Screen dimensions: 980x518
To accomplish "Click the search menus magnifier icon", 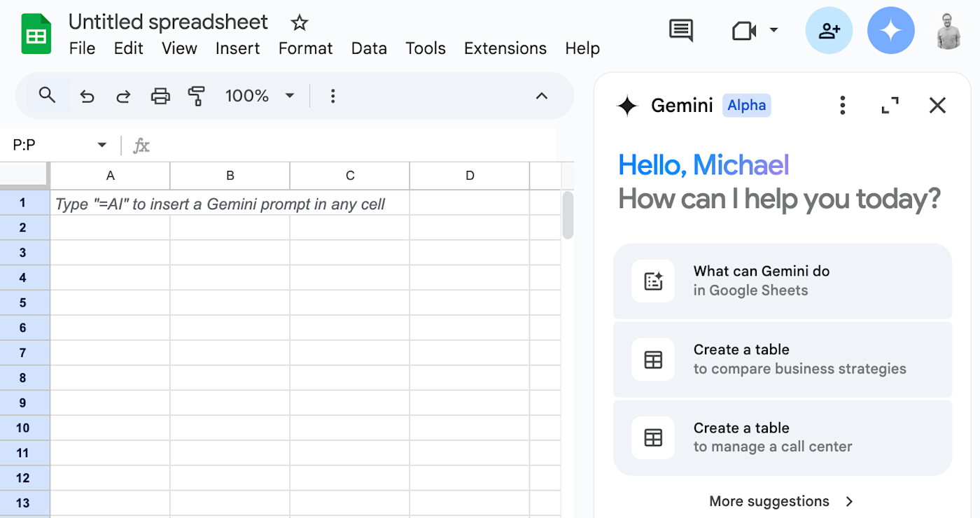I will [x=47, y=95].
